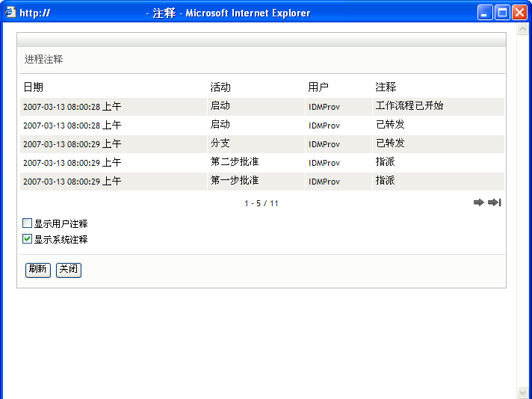Click the scrollbar down arrow

[x=522, y=392]
